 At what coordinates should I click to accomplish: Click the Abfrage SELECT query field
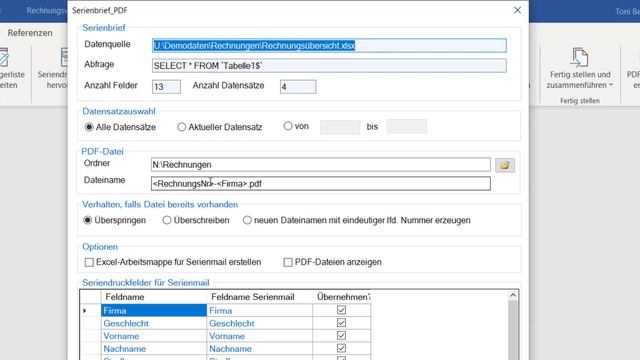tap(329, 66)
